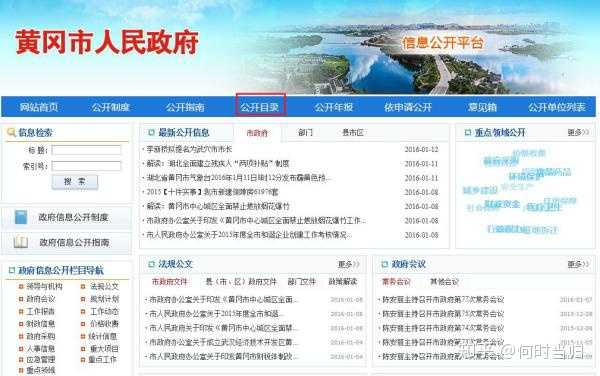Focus the 索引号 search input field
The height and width of the screenshot is (376, 600).
pos(86,166)
